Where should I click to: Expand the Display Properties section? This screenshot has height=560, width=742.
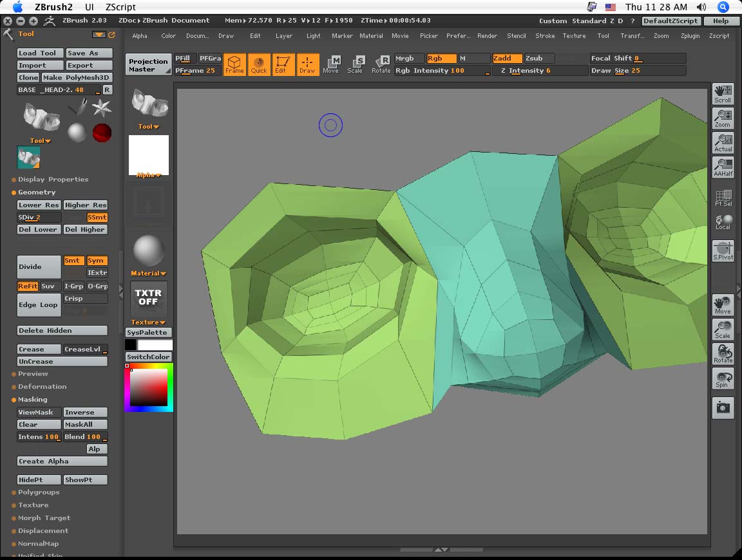click(53, 179)
